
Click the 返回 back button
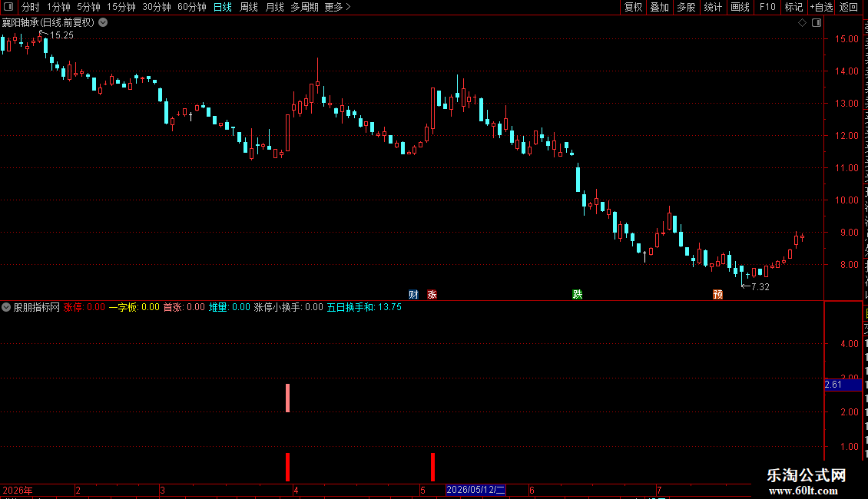click(x=848, y=7)
